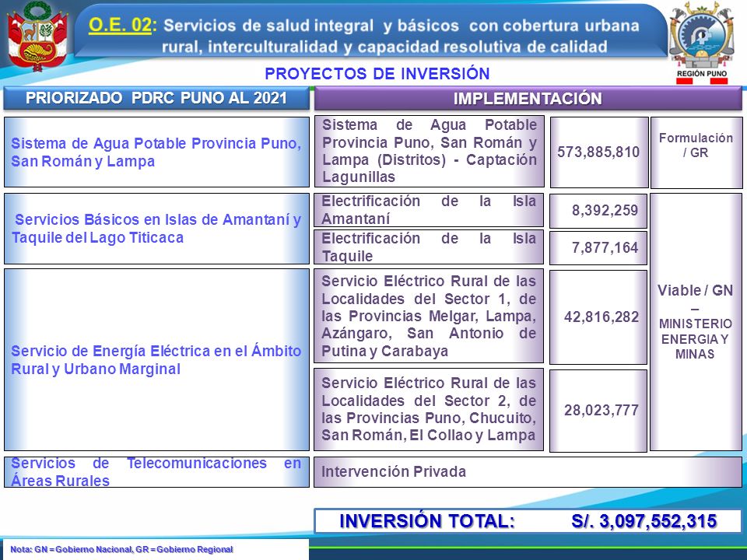Image resolution: width=747 pixels, height=560 pixels.
Task: Select the total S/. 3,097,552,315
Action: 644,521
